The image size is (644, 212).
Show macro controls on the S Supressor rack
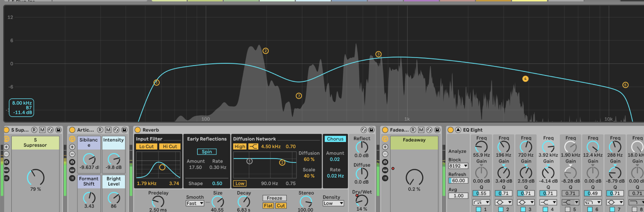(6, 139)
